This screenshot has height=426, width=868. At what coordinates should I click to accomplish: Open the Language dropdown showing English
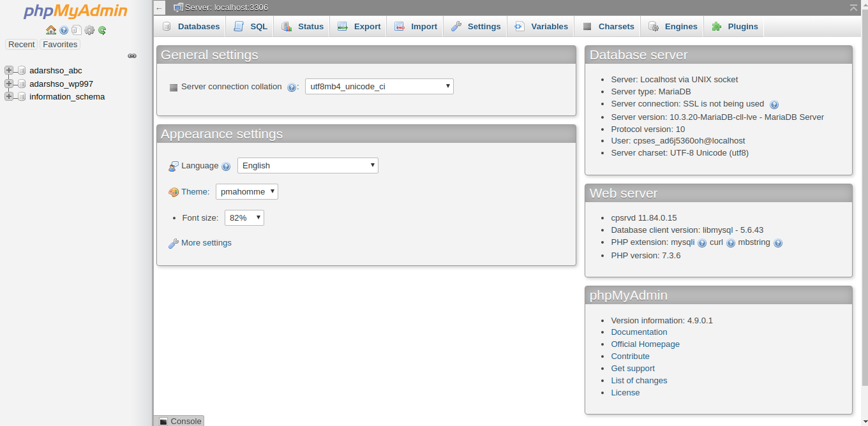[308, 165]
